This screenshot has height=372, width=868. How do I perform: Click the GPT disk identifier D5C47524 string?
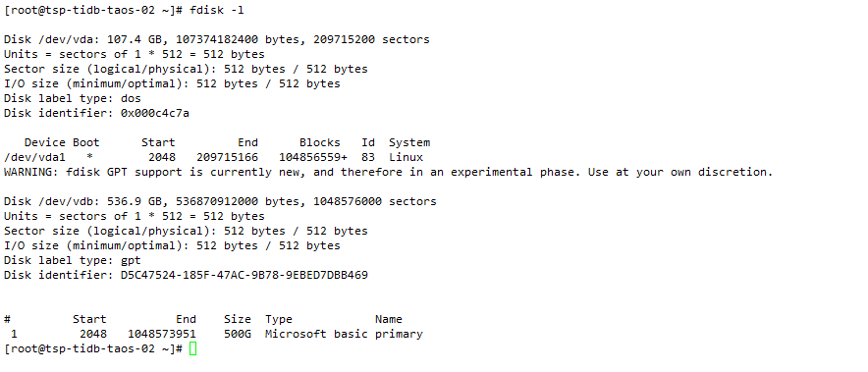pos(244,275)
